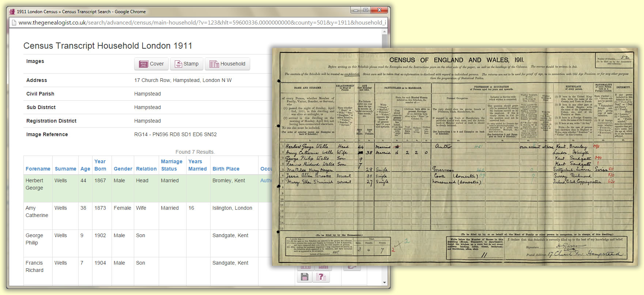Sort results by Forename column
This screenshot has height=295, width=644.
click(38, 169)
